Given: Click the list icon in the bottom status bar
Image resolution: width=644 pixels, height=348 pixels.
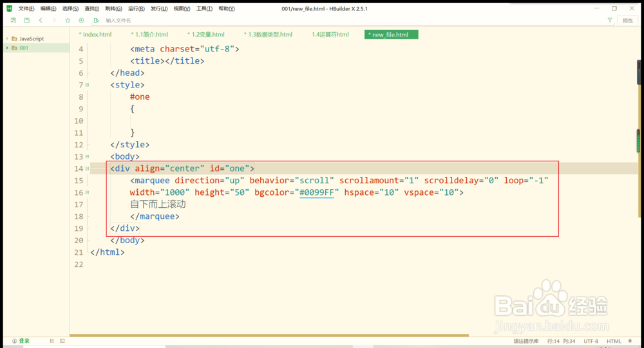Looking at the screenshot, I should tap(52, 341).
